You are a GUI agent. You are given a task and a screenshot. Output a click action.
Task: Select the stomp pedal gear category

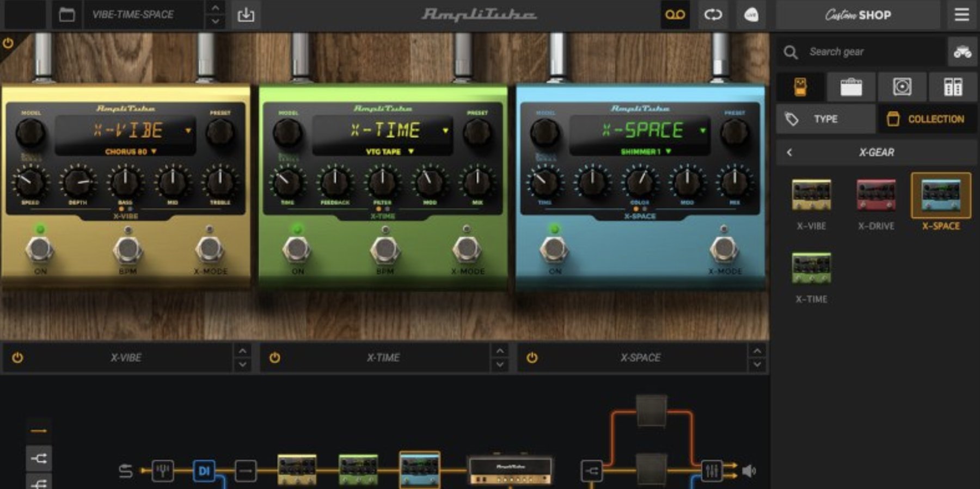800,87
